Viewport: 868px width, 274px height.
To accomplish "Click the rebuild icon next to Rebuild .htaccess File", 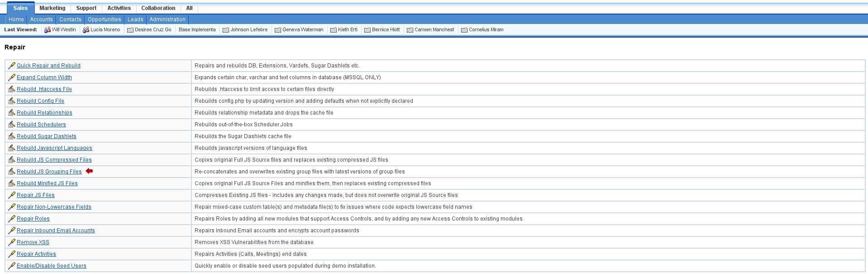I will click(x=12, y=89).
